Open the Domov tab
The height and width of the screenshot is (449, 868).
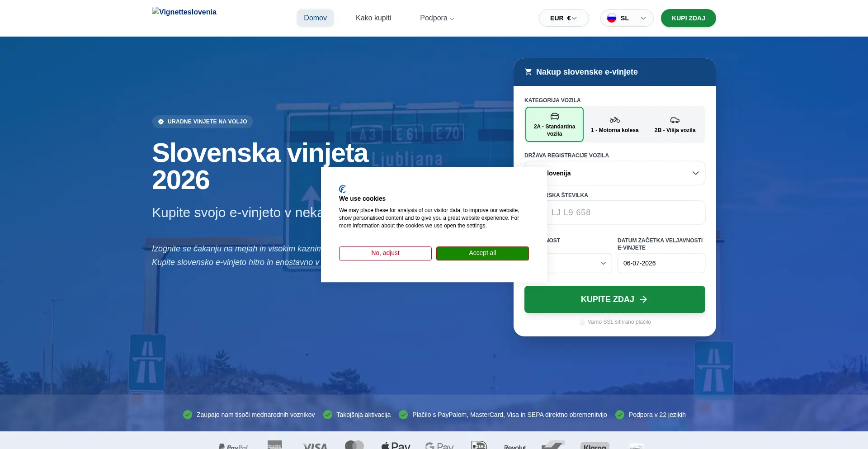tap(315, 18)
